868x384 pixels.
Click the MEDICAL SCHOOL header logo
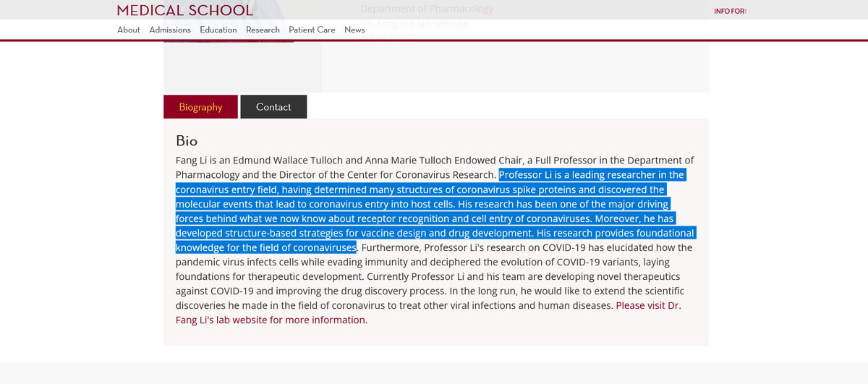pos(185,10)
